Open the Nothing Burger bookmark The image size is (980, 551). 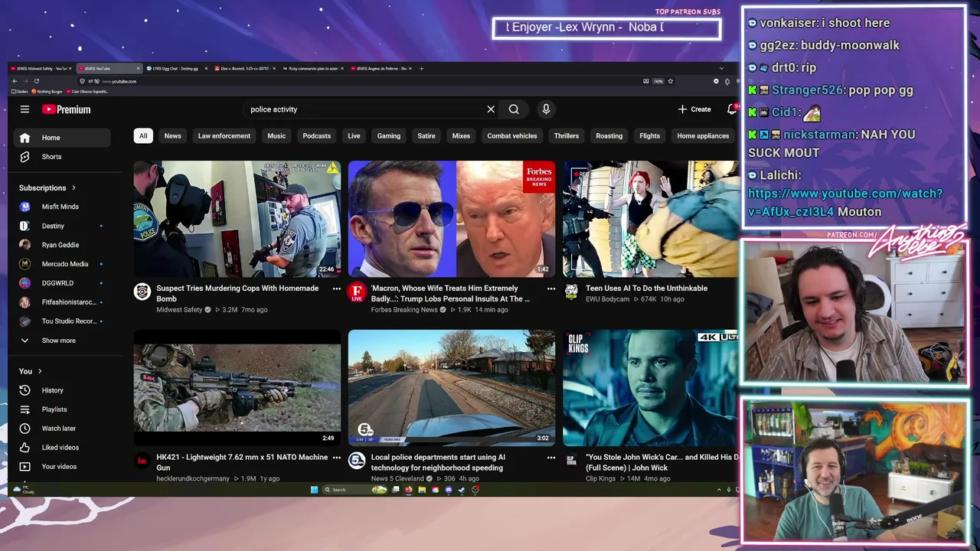(x=47, y=91)
